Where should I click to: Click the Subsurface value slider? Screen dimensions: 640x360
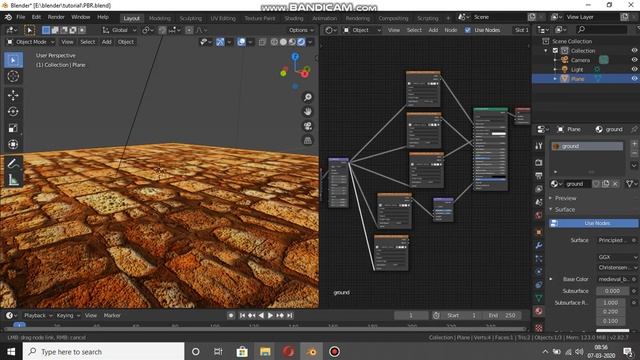point(612,291)
